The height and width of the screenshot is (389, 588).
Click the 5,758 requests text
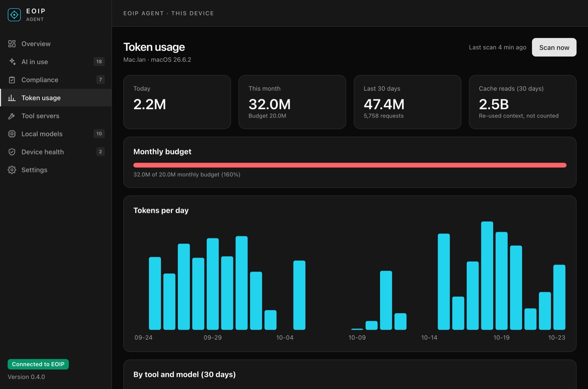[x=384, y=116]
